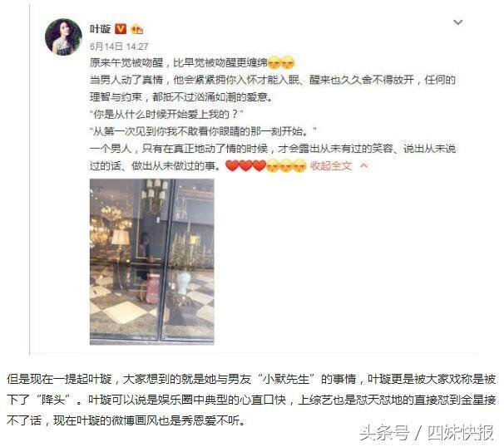
Task: Click the third red heart emoji
Action: [x=259, y=165]
